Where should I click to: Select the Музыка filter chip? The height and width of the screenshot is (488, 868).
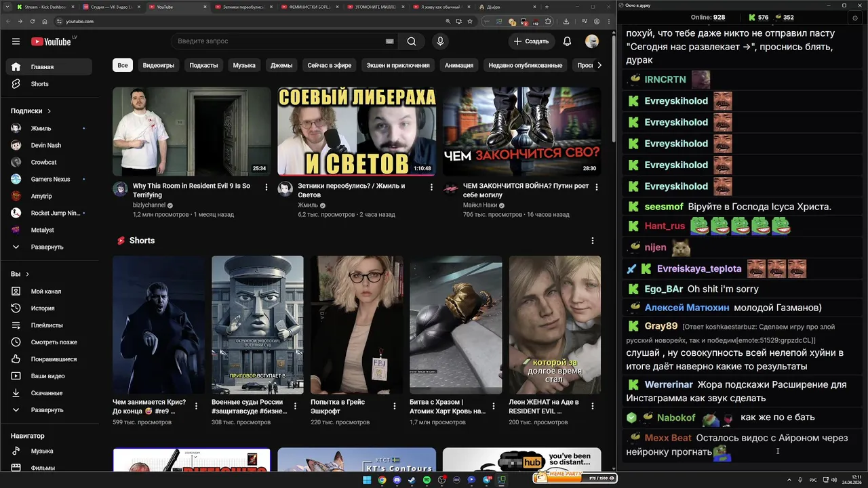(244, 65)
